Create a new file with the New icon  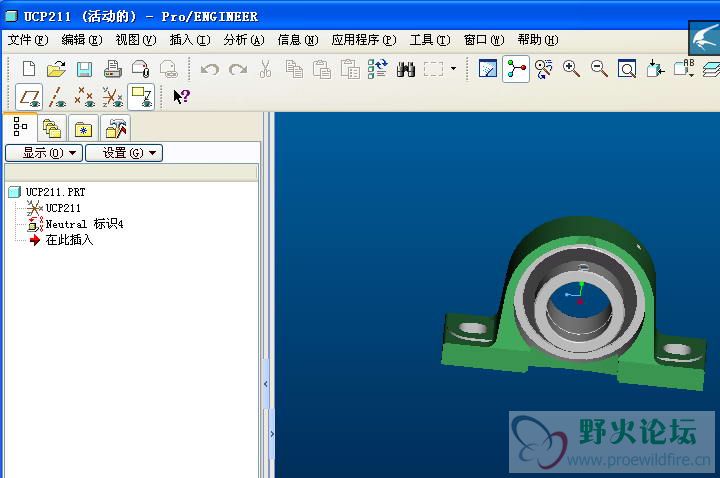click(29, 69)
